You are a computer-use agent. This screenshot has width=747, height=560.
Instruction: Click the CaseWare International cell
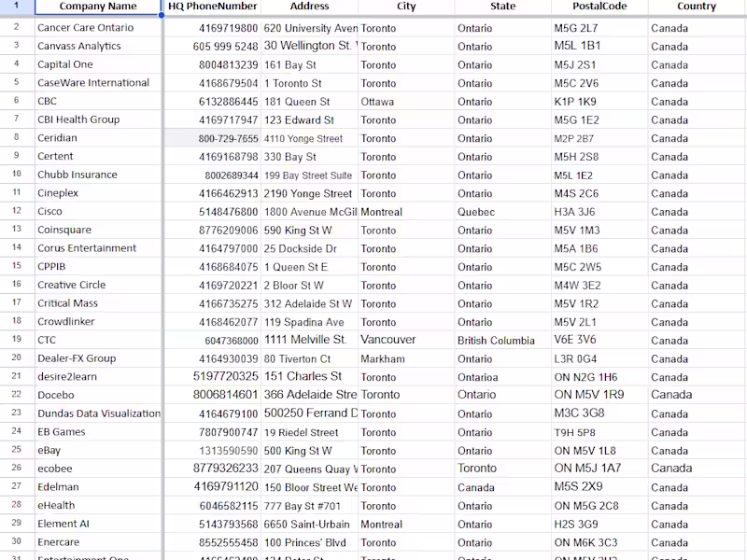pyautogui.click(x=98, y=83)
